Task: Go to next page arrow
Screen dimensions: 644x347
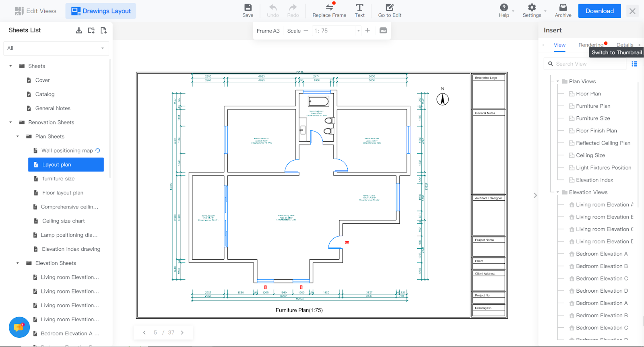Action: pos(182,333)
